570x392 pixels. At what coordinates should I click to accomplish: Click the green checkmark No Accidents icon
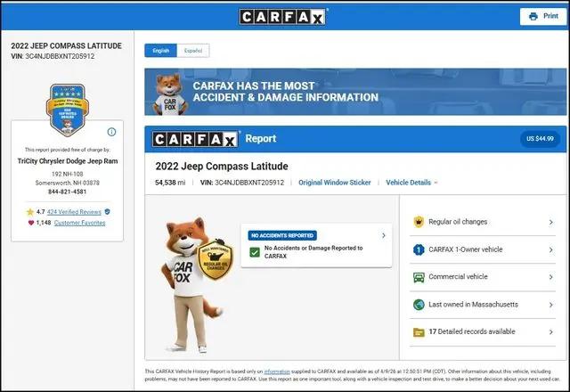click(255, 252)
